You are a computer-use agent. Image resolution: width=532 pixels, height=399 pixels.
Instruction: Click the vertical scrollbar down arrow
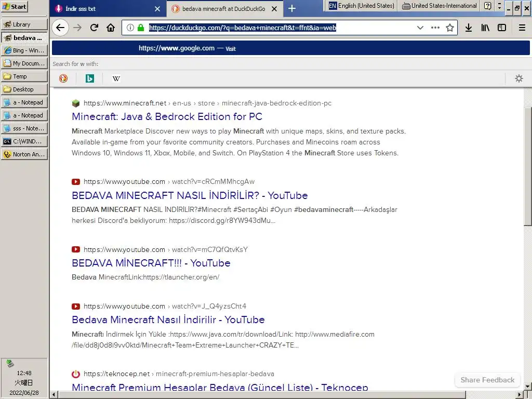pyautogui.click(x=528, y=387)
